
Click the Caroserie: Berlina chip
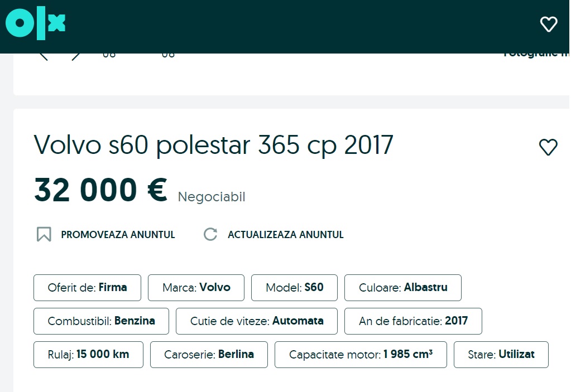click(x=209, y=354)
